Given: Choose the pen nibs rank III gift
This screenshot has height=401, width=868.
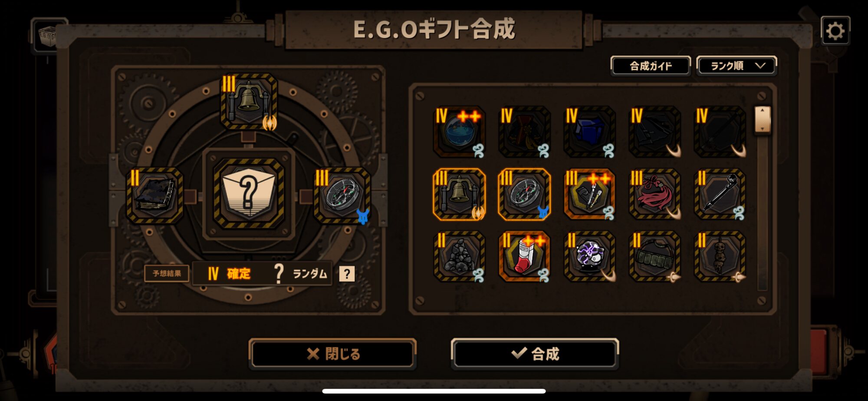Looking at the screenshot, I should (589, 194).
